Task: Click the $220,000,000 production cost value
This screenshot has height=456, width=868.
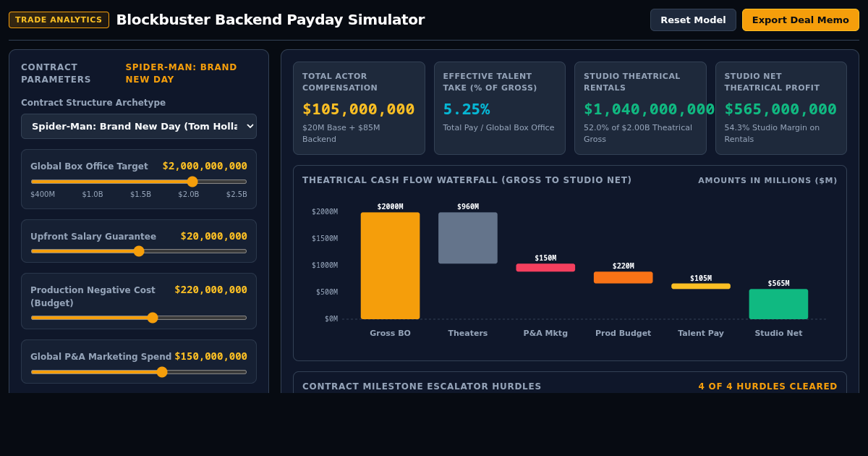Action: pos(211,290)
